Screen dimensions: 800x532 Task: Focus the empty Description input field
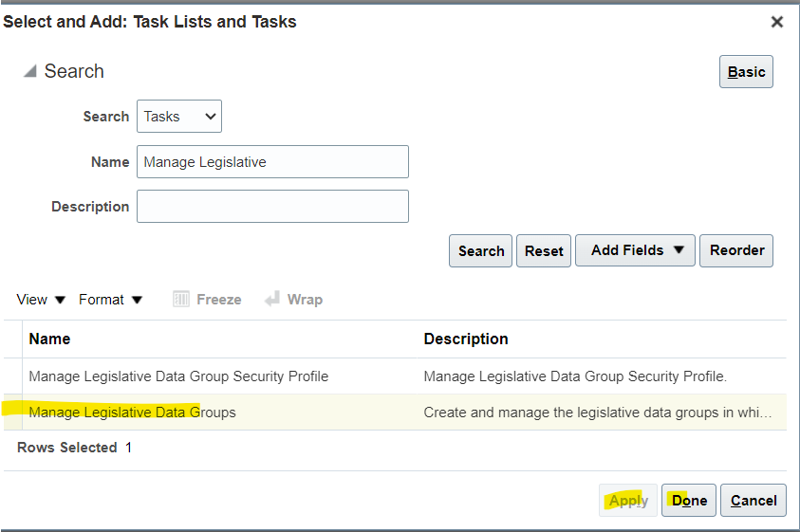[x=272, y=207]
